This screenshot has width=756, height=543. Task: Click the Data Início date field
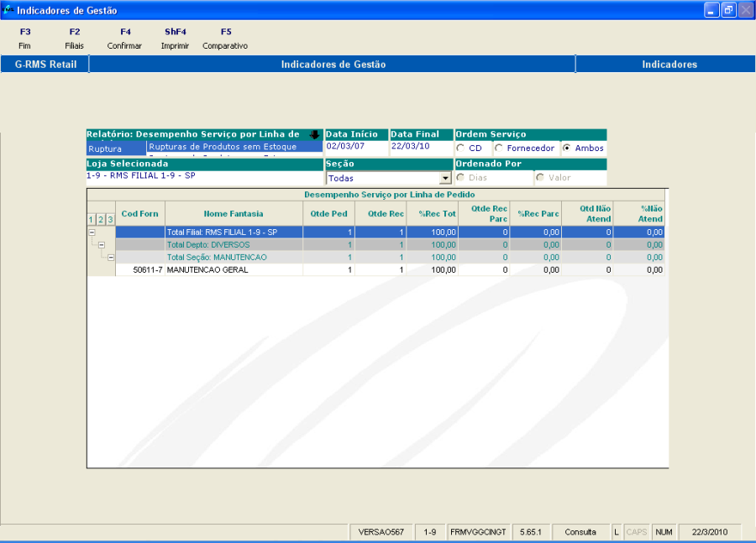pos(356,147)
